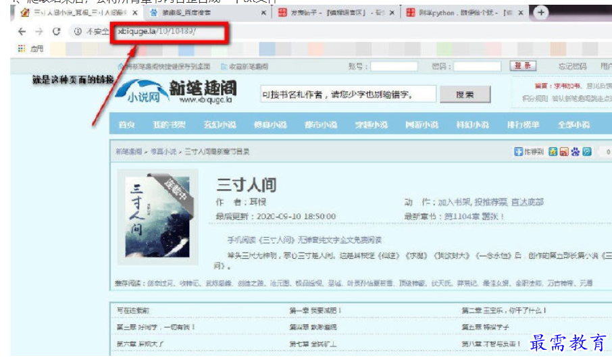Open the apps grid bookmark icon

[22, 49]
